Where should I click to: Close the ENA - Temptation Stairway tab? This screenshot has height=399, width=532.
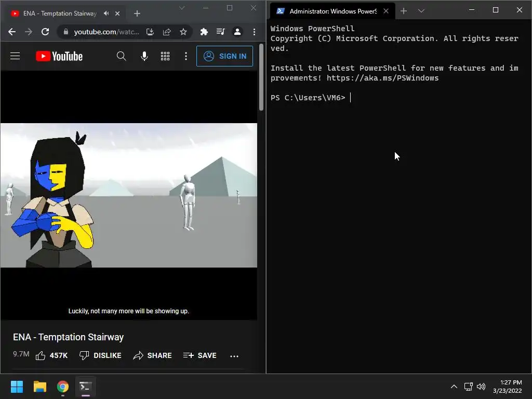click(117, 14)
